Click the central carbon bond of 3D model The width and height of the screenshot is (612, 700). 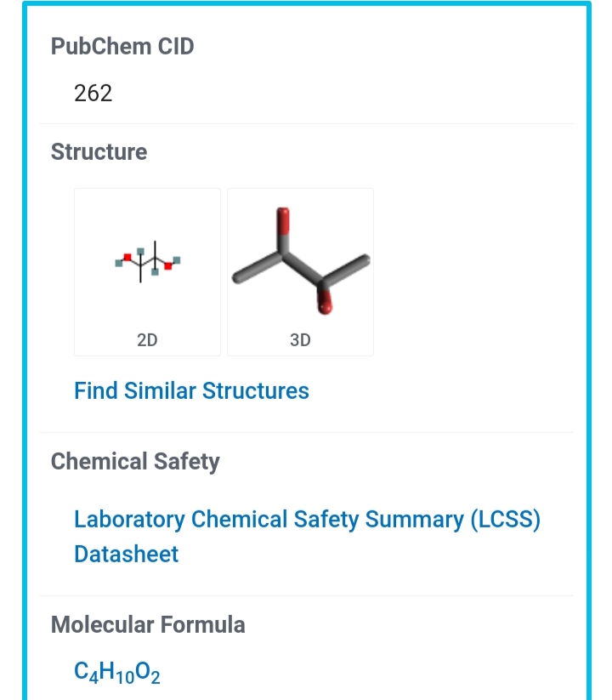point(303,269)
